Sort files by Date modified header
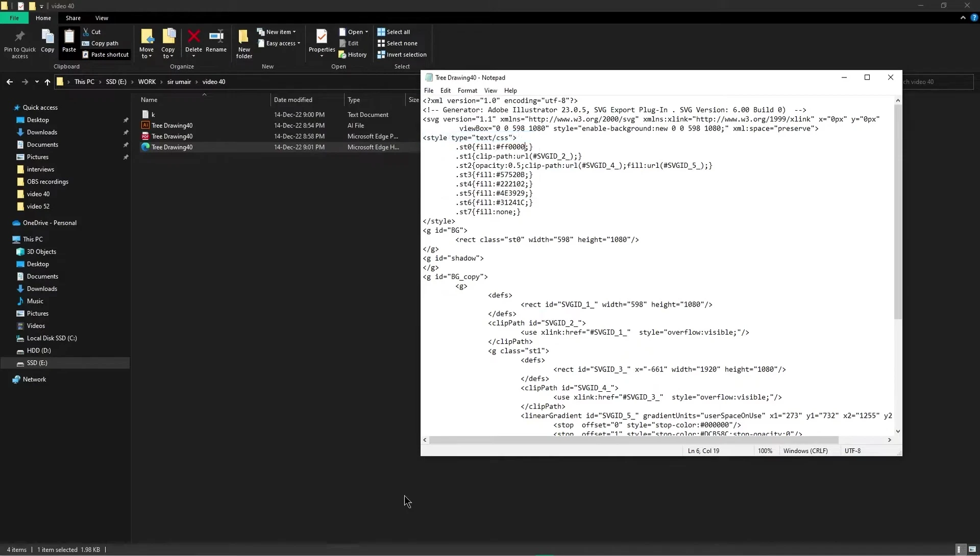The image size is (980, 556). point(307,99)
